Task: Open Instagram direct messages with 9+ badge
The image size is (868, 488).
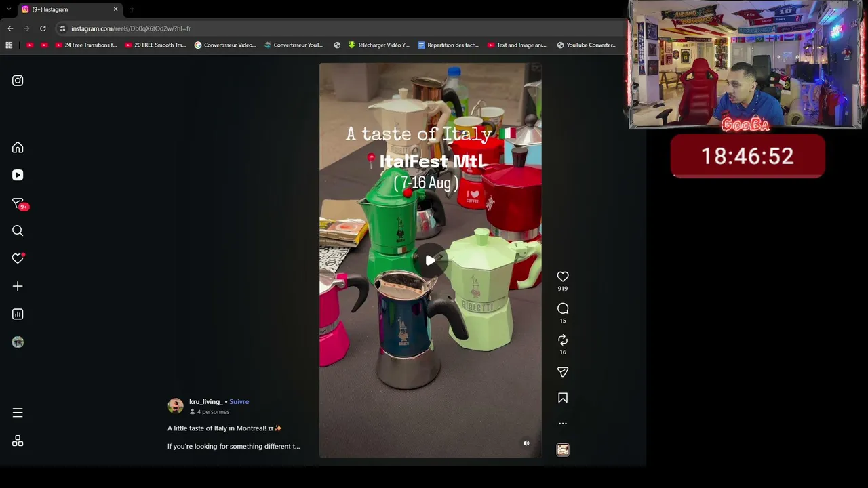Action: [x=18, y=203]
